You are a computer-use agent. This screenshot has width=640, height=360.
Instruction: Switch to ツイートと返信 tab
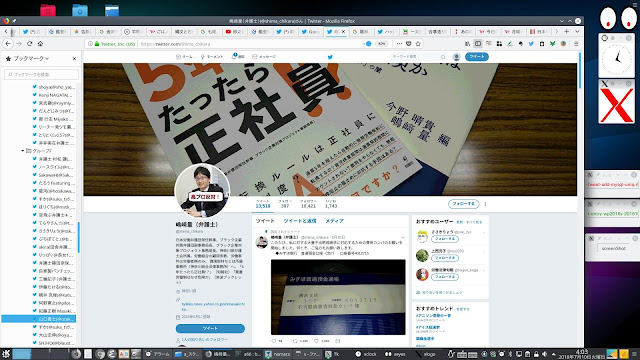pos(300,221)
